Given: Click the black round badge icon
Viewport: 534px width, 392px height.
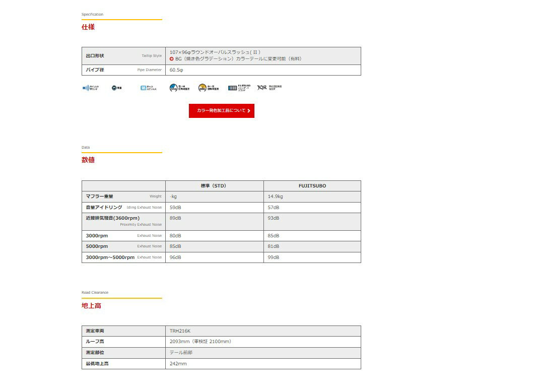Looking at the screenshot, I should (114, 88).
